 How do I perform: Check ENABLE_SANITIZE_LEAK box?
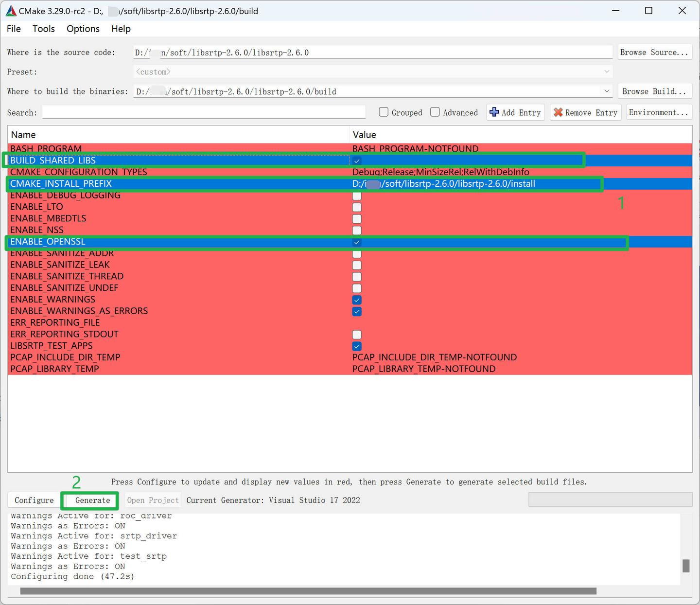tap(357, 265)
